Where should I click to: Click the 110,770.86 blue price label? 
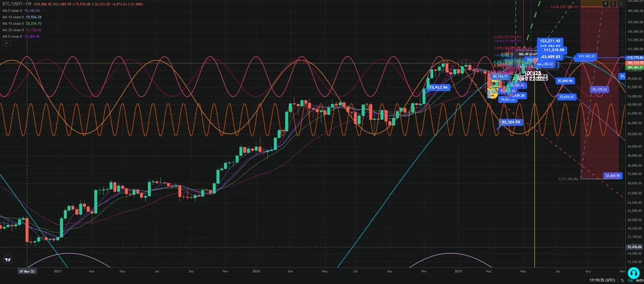click(x=634, y=58)
